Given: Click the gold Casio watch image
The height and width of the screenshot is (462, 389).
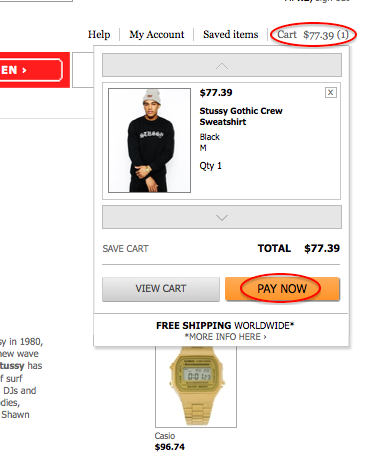Looking at the screenshot, I should click(x=196, y=386).
